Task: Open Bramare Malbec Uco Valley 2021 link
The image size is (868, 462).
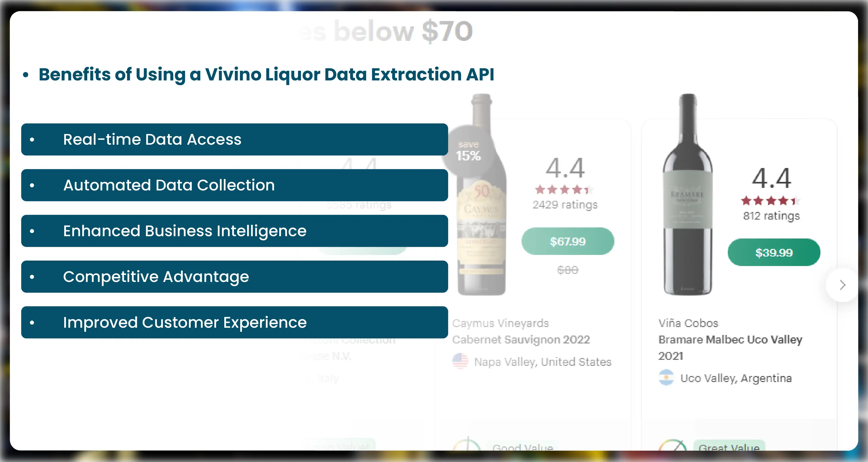Action: coord(730,340)
